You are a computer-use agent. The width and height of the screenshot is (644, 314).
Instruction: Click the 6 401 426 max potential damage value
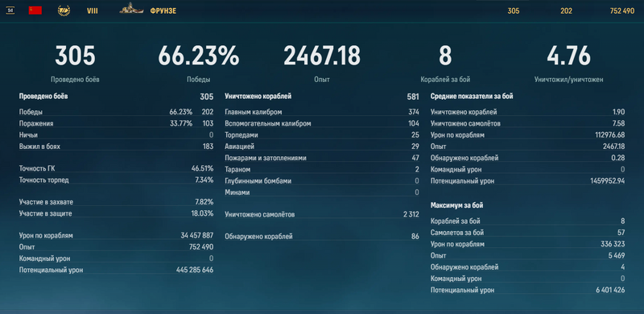pyautogui.click(x=610, y=290)
